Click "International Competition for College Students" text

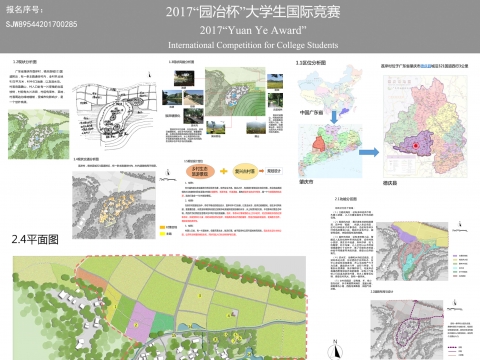[253, 45]
